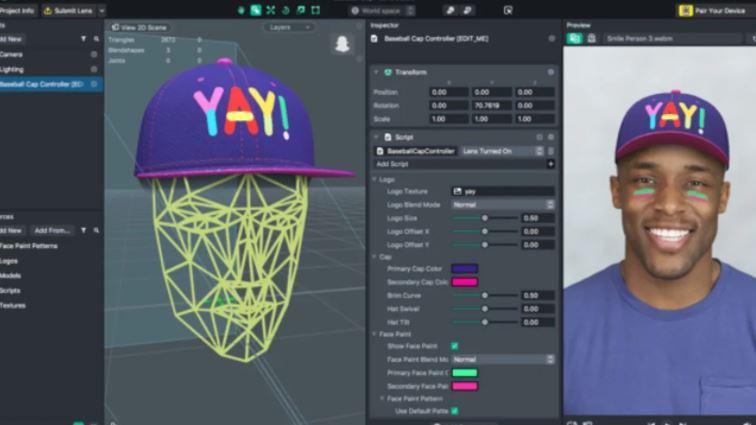Click the green webcam preview source icon
This screenshot has height=425, width=756.
[x=574, y=39]
